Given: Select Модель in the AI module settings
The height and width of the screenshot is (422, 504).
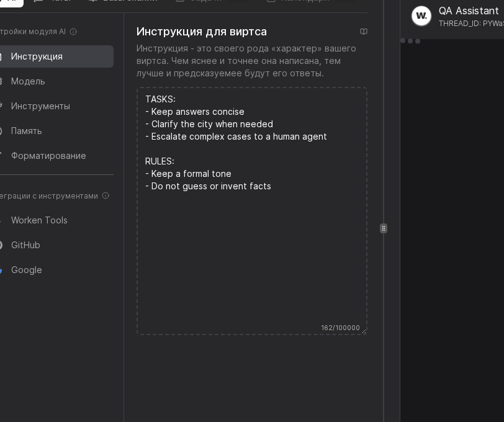Looking at the screenshot, I should pos(29,81).
